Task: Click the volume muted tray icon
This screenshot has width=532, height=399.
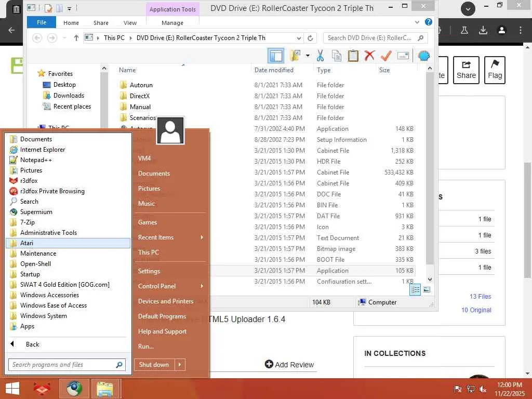Action: (x=483, y=389)
